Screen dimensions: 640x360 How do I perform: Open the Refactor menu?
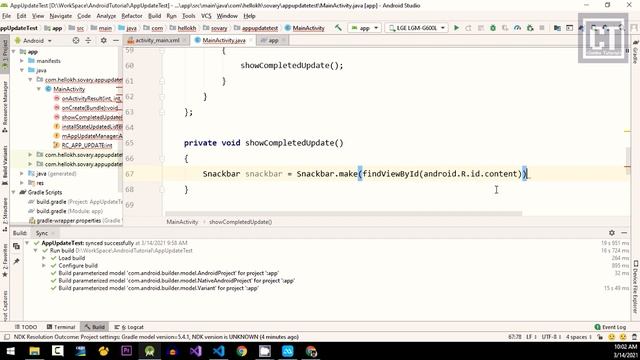[132, 16]
